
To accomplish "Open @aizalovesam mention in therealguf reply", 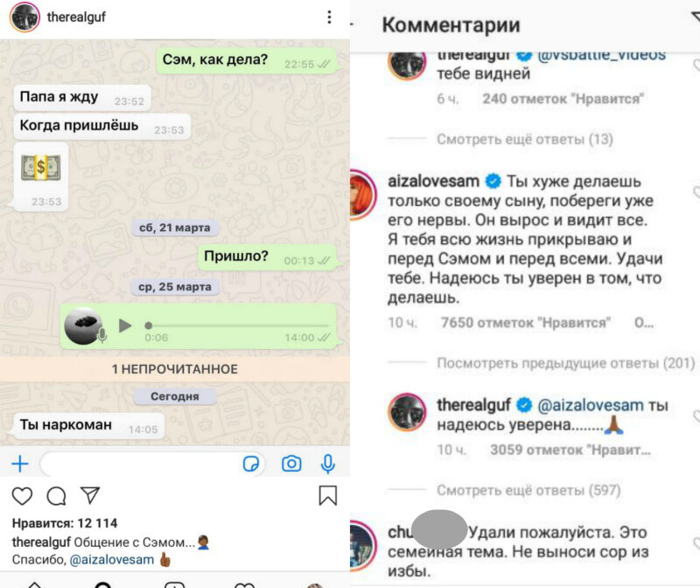I will (x=590, y=405).
